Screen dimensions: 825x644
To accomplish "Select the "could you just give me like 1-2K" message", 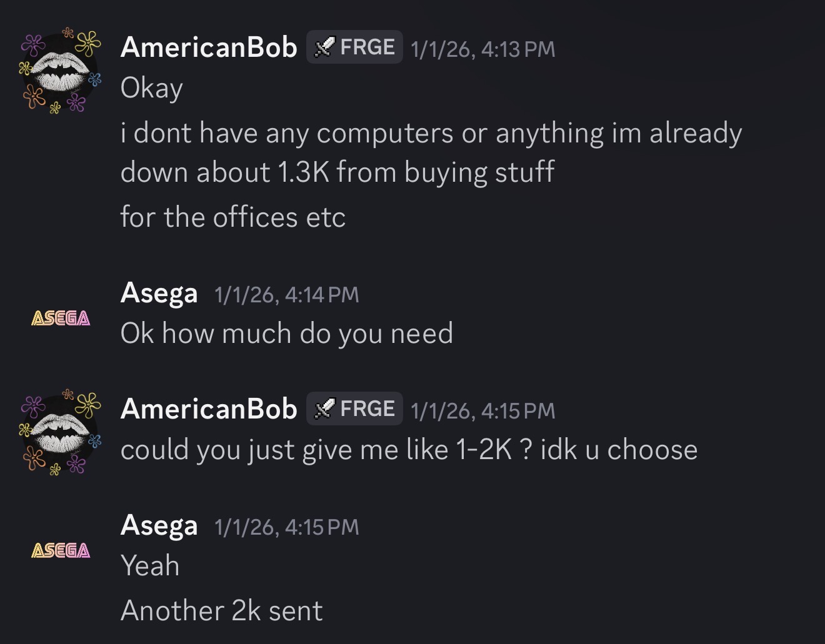I will (409, 450).
